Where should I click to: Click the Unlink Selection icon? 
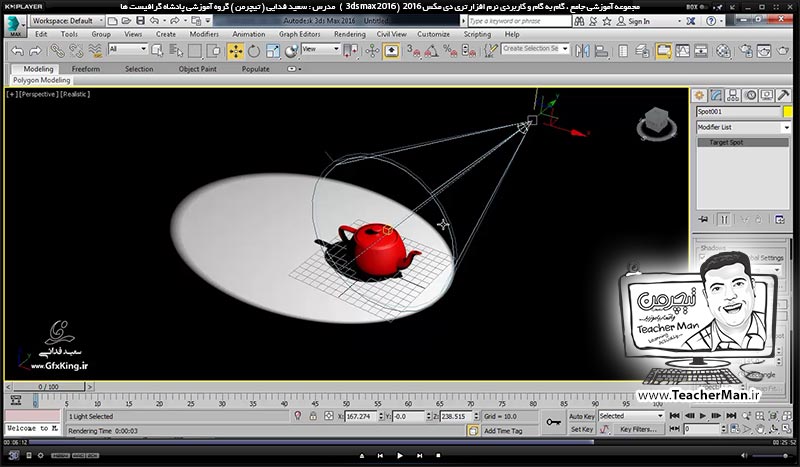click(77, 51)
